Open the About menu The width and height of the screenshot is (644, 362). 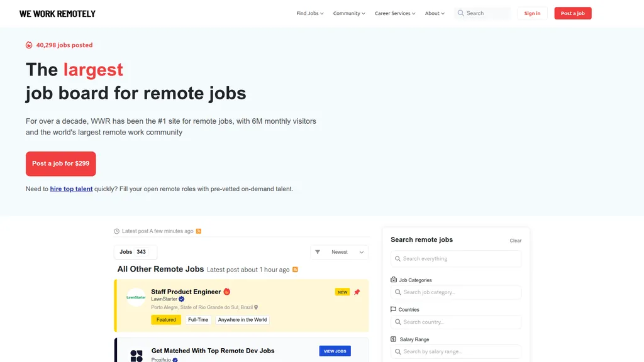tap(435, 13)
